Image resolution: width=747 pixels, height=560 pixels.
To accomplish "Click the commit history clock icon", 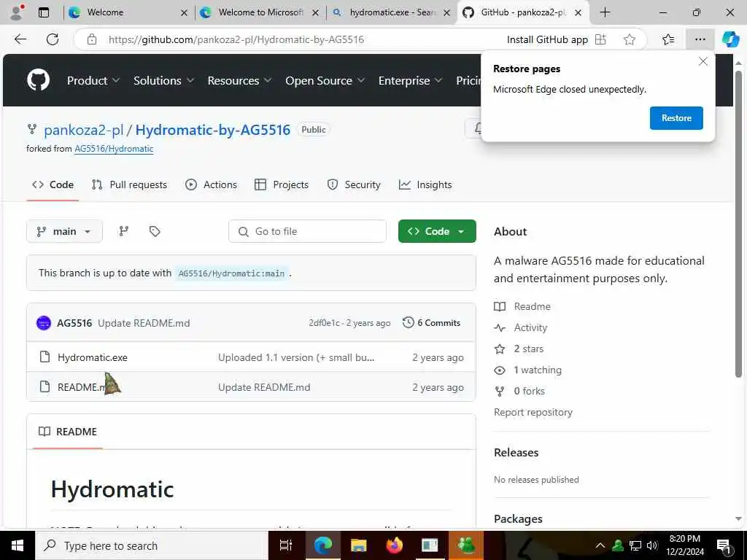I will [409, 322].
